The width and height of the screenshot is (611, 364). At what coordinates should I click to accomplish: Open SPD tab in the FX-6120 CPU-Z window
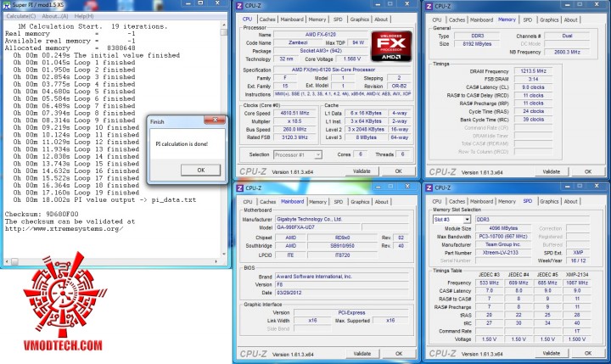pos(338,20)
